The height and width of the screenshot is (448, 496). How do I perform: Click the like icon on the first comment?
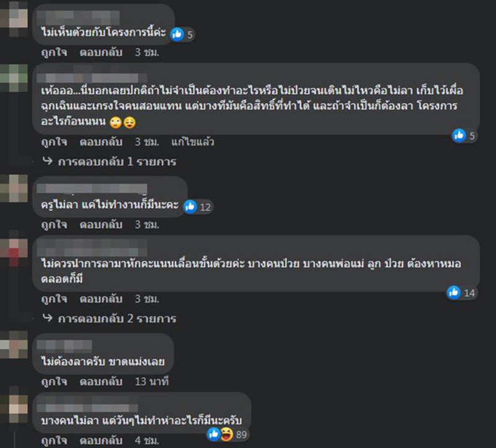176,34
